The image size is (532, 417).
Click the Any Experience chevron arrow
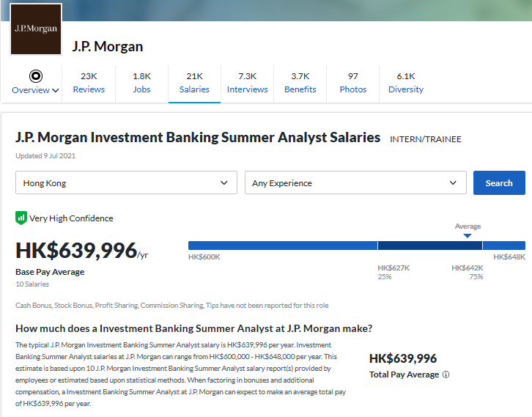point(453,183)
